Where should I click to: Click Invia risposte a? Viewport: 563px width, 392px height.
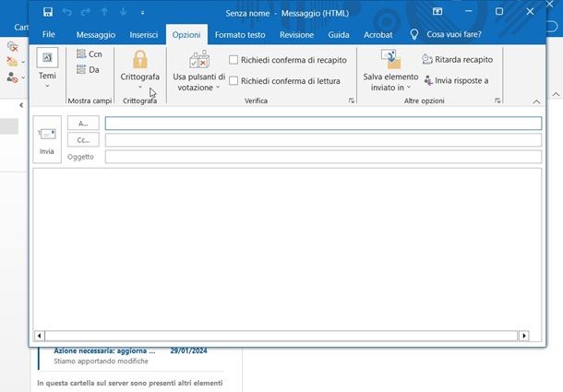click(456, 81)
